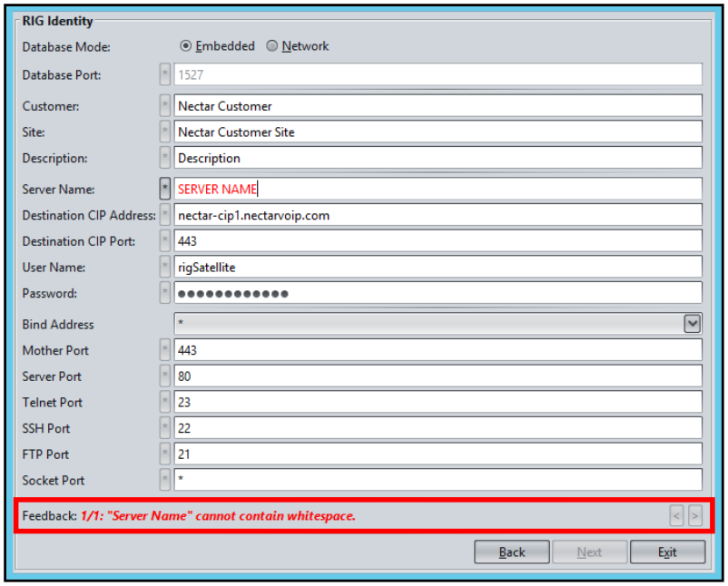Click the asterisk marker beside SSH Port
The image size is (728, 586).
pyautogui.click(x=165, y=428)
